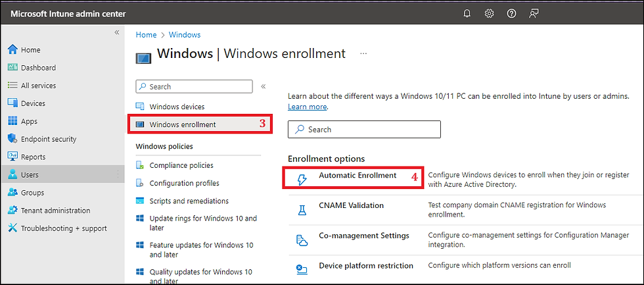Open the notifications bell icon
644x285 pixels.
(x=467, y=14)
